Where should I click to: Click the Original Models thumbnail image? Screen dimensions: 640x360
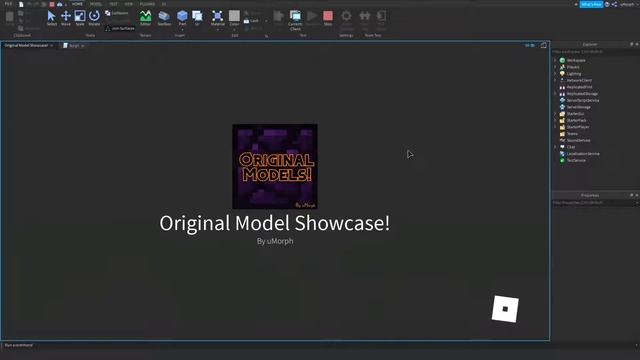[x=275, y=167]
